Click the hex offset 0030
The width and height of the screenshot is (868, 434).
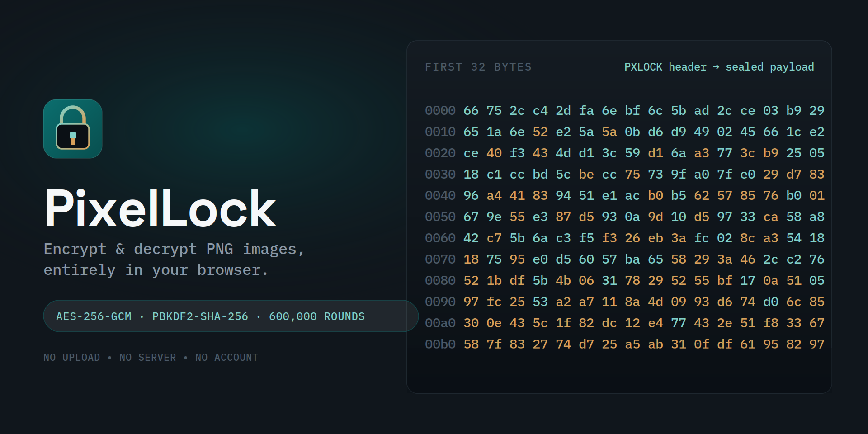440,175
